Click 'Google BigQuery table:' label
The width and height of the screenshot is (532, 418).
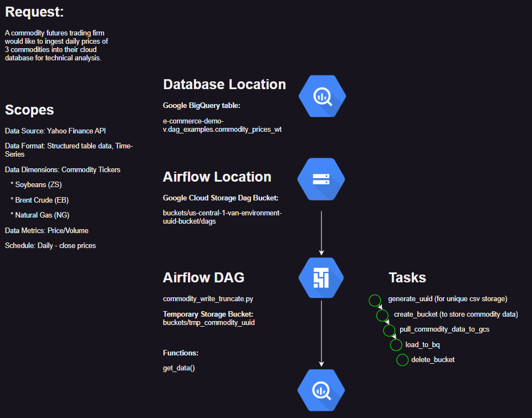(x=202, y=105)
